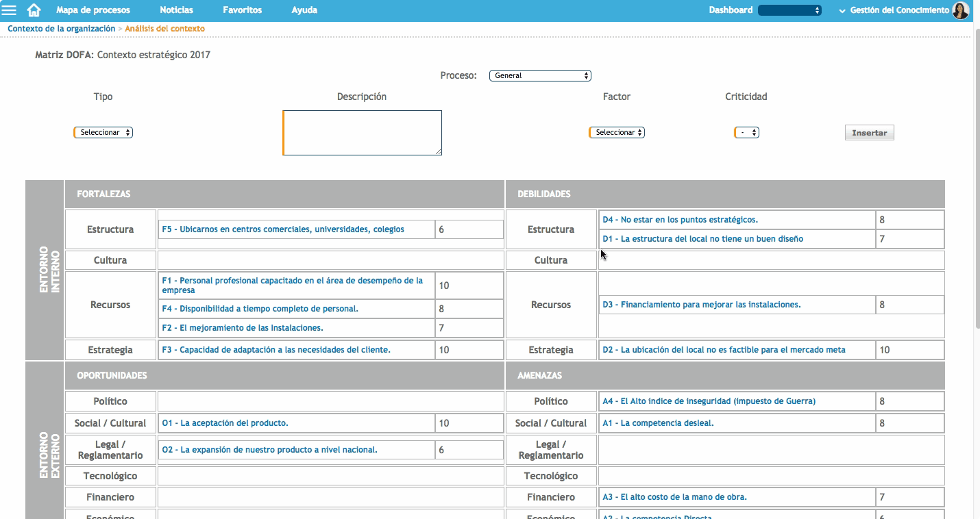Open the Ayuda menu item

tap(304, 10)
